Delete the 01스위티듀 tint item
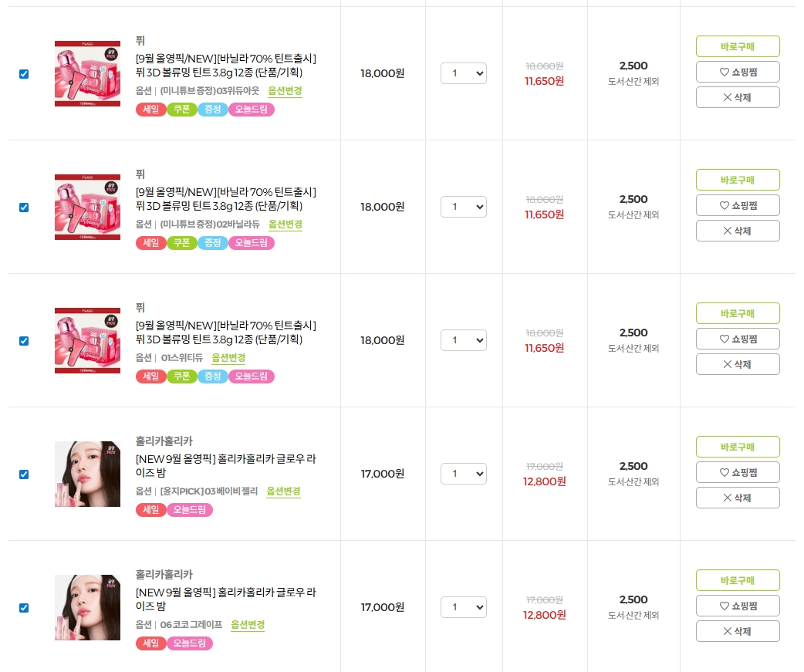The height and width of the screenshot is (672, 804). (738, 364)
